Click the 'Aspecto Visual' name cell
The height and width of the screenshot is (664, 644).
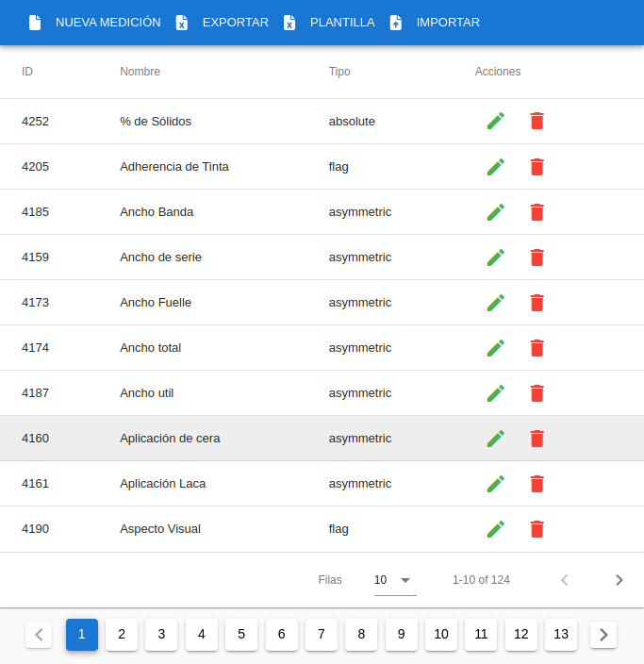point(160,529)
